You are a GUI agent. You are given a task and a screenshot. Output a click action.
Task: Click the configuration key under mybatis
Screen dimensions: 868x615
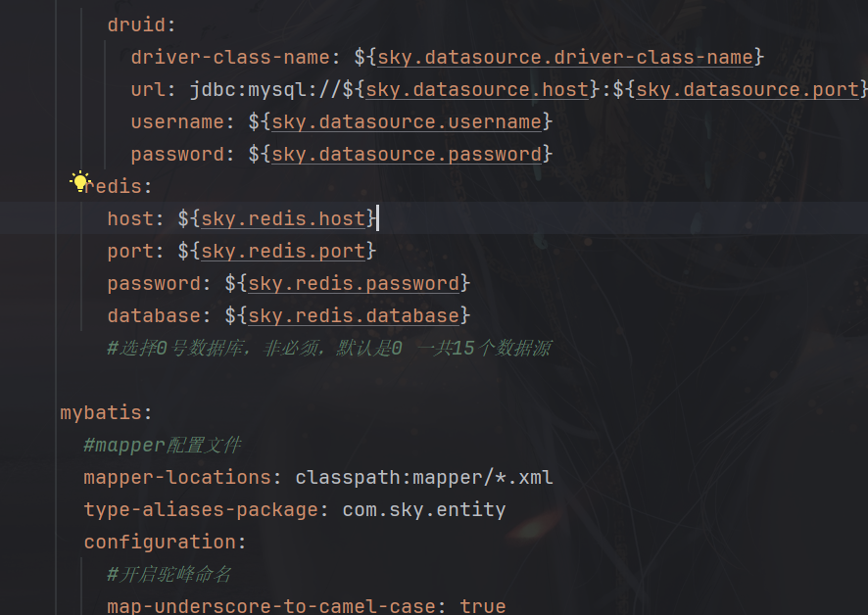point(161,543)
